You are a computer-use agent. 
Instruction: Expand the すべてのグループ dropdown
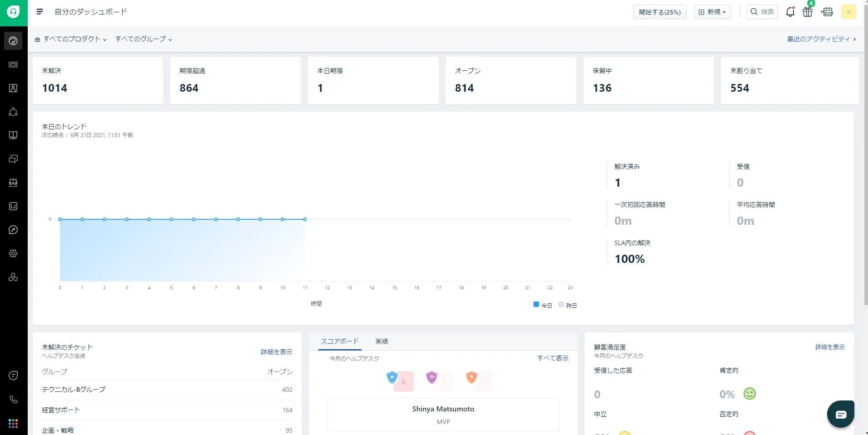pos(144,39)
